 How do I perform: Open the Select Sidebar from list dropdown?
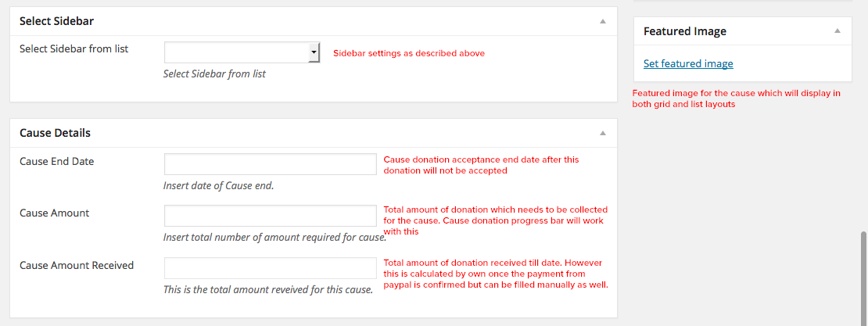(x=242, y=52)
